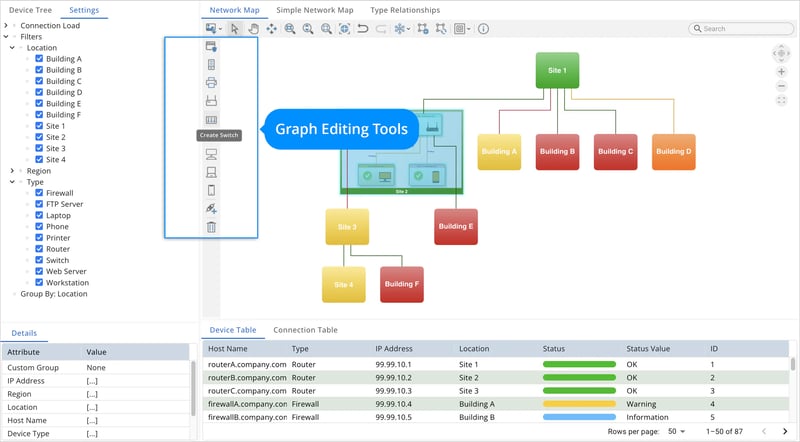The width and height of the screenshot is (800, 442).
Task: Uncheck the Firewall type filter
Action: pyautogui.click(x=39, y=192)
